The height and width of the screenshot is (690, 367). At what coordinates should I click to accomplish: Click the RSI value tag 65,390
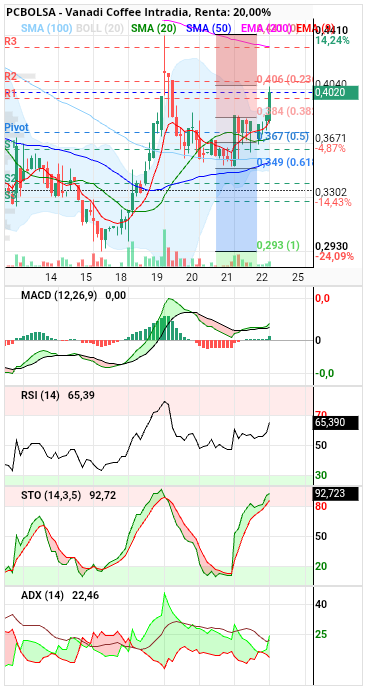(336, 423)
